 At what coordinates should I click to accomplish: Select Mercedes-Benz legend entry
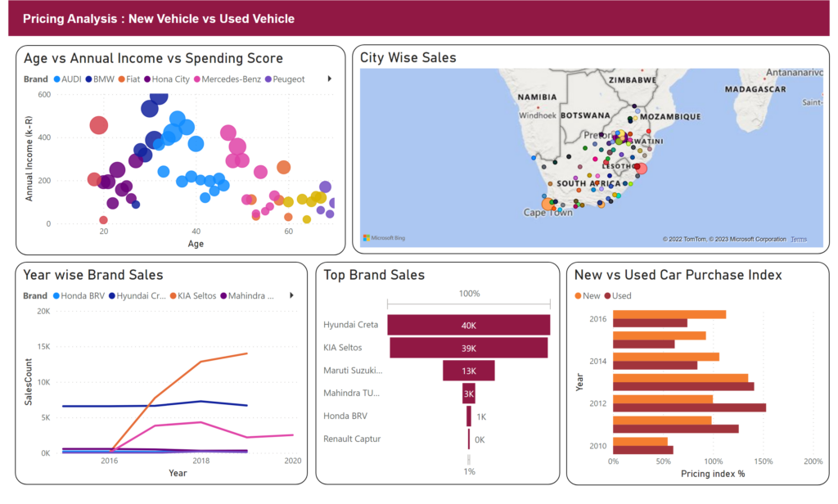click(228, 79)
